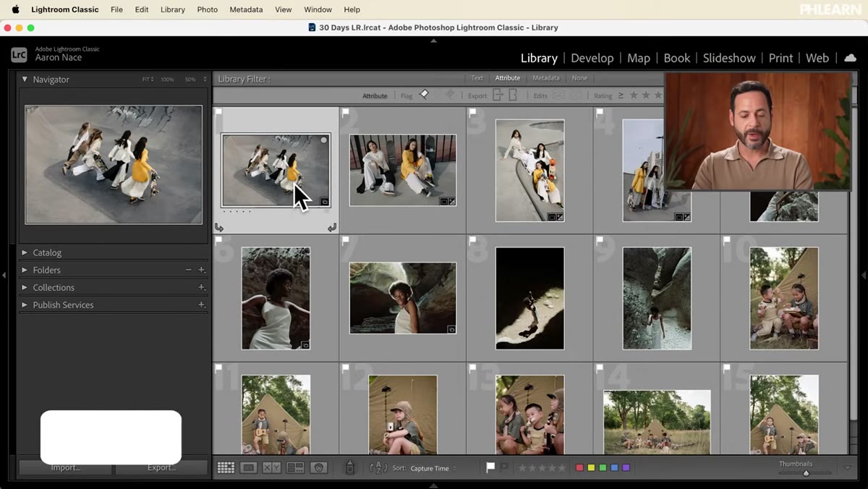This screenshot has width=868, height=489.
Task: Select photo 8 dark rock thumbnail
Action: pyautogui.click(x=529, y=298)
